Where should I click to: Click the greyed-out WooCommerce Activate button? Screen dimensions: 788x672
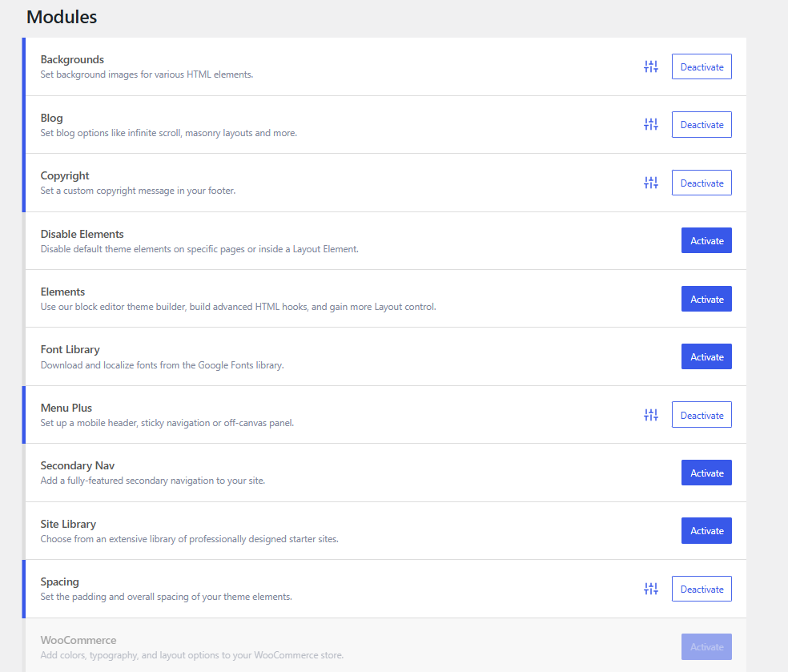tap(706, 647)
